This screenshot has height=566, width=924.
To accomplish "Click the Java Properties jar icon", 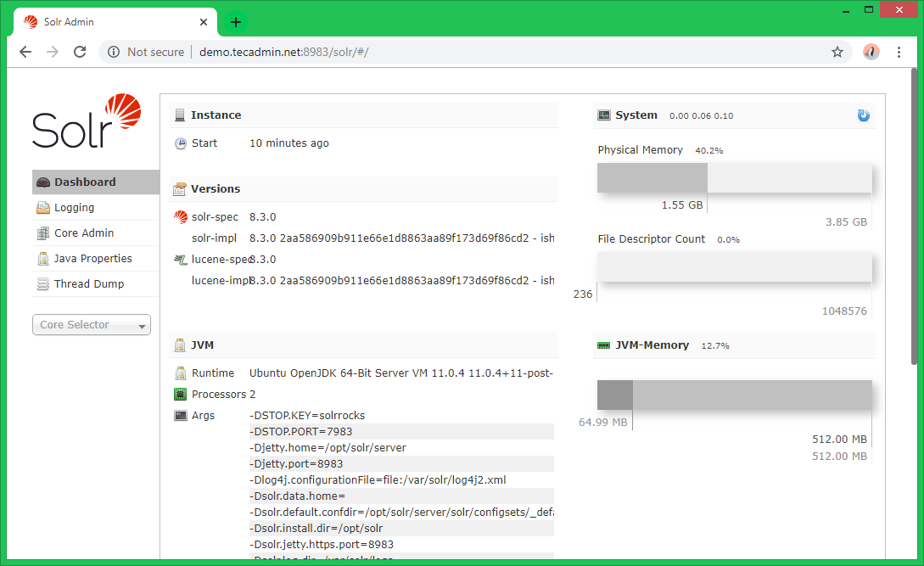I will [43, 258].
